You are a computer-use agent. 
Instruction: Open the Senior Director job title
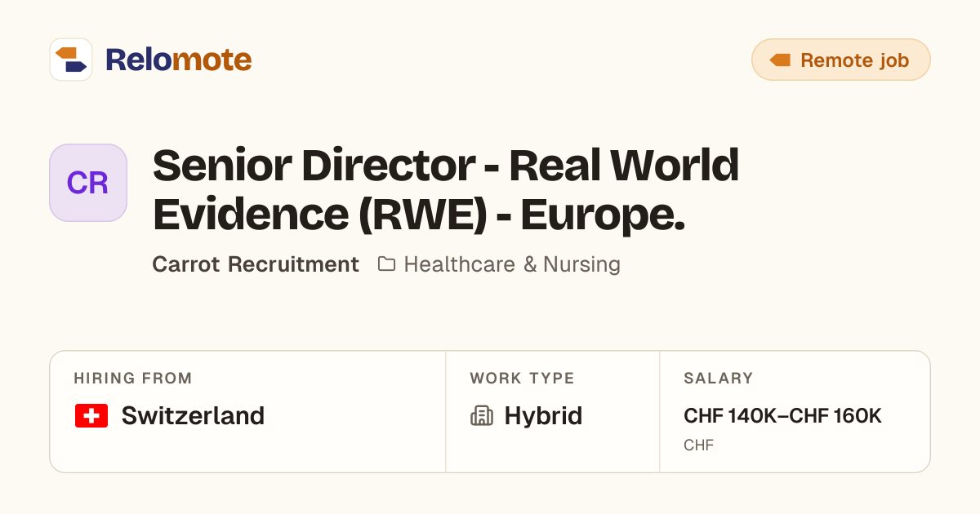coord(446,189)
